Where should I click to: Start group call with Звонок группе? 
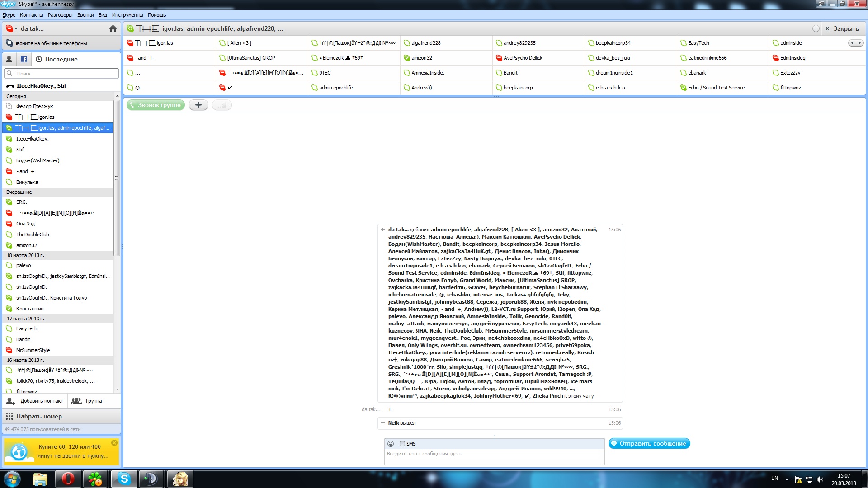pos(156,105)
